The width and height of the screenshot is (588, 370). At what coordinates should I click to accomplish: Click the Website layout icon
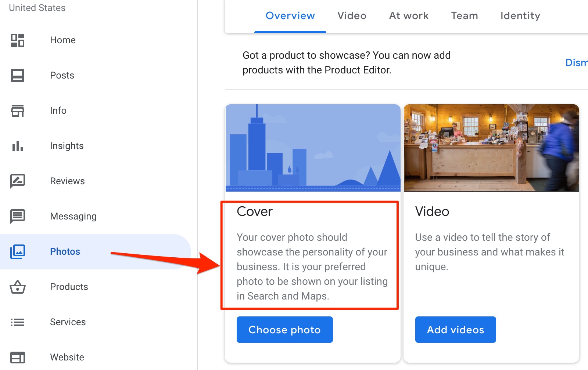[18, 358]
